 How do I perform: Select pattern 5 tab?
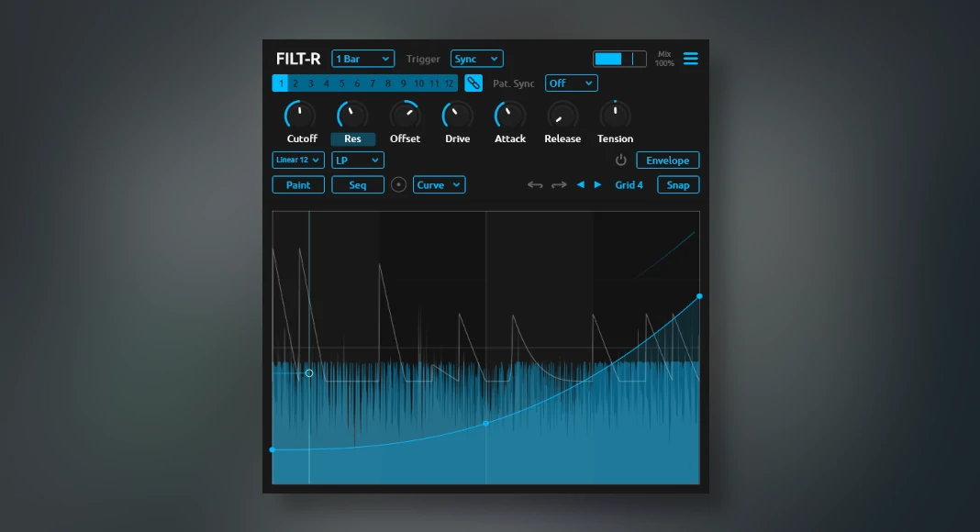click(x=341, y=83)
